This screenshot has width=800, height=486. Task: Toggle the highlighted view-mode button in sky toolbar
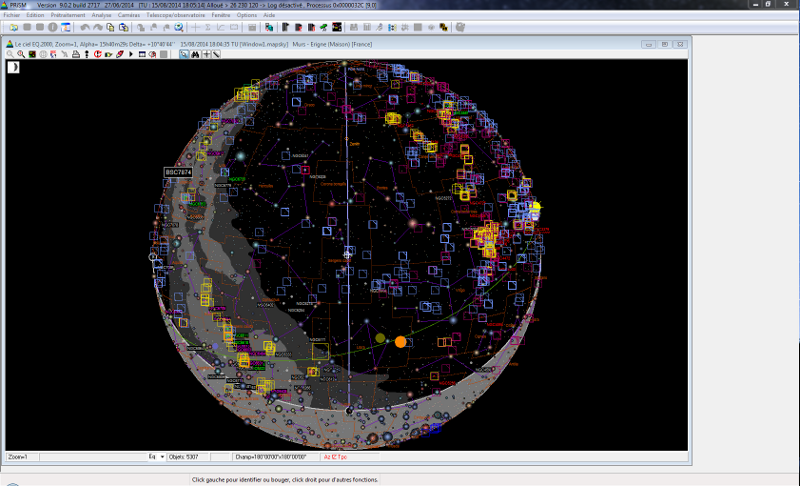click(184, 54)
